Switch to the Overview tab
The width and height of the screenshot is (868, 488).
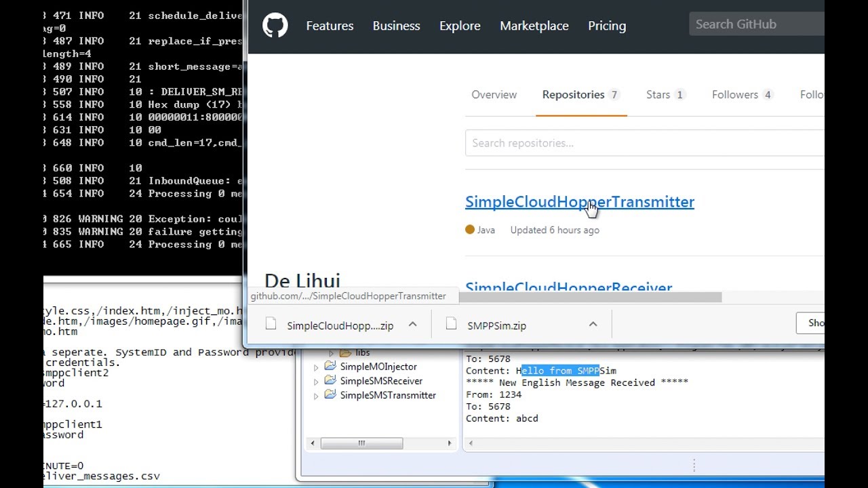click(x=494, y=95)
